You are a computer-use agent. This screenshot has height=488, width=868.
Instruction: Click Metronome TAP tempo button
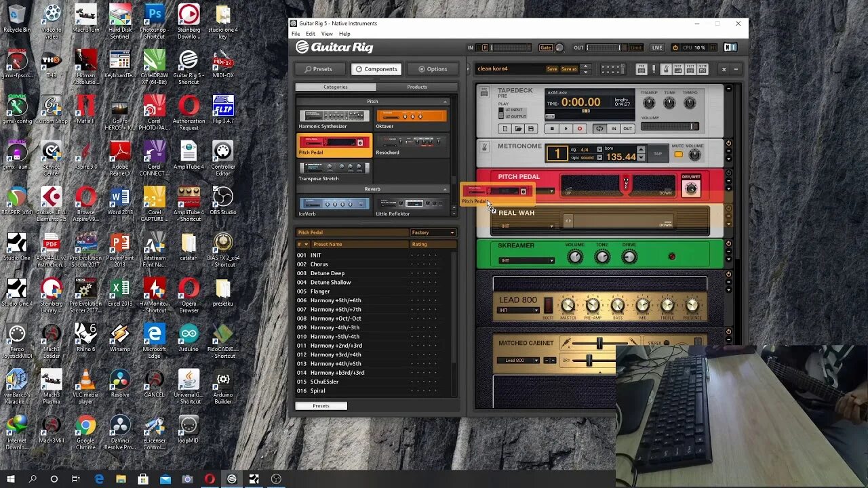point(657,154)
